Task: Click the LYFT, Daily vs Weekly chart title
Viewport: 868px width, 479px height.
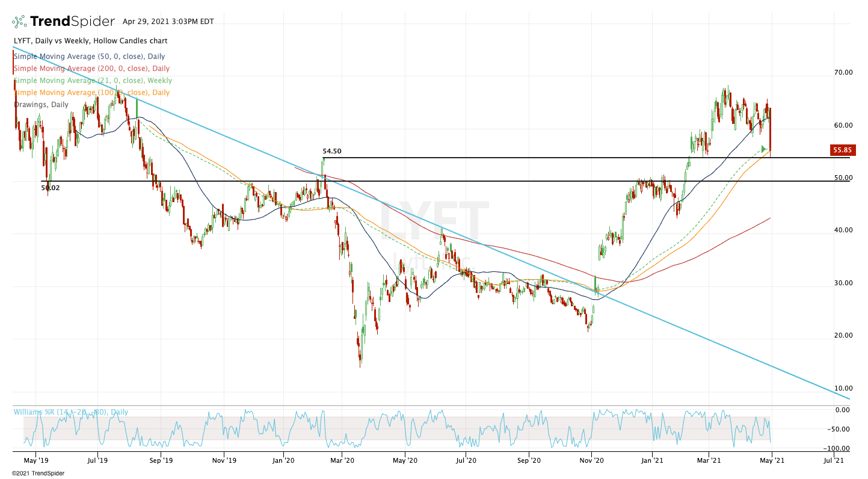Action: click(90, 41)
